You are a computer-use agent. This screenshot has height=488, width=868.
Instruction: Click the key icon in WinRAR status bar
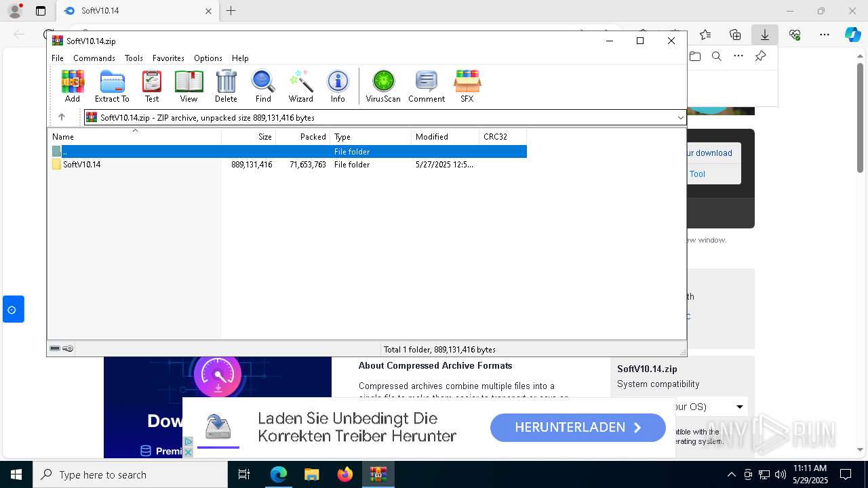tap(68, 349)
